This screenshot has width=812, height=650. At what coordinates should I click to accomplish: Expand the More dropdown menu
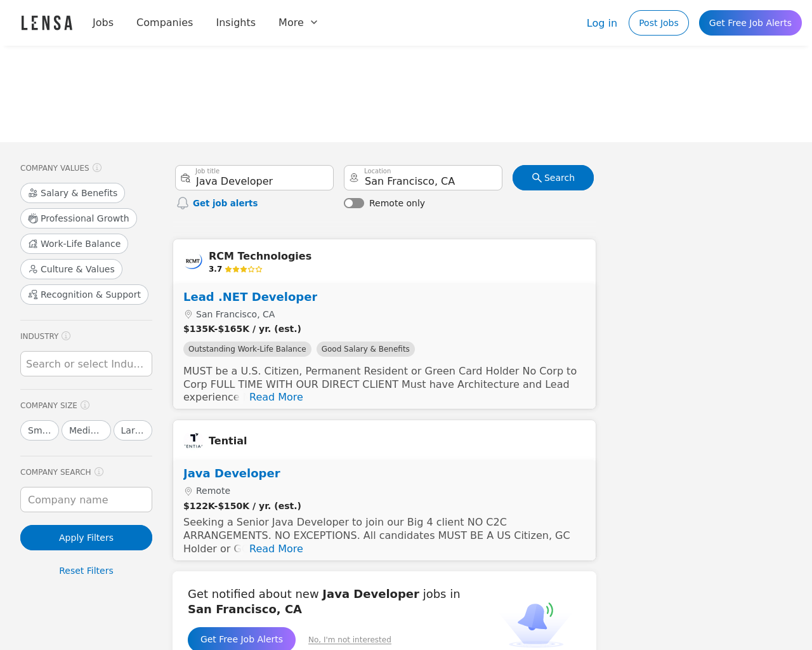[x=298, y=22]
